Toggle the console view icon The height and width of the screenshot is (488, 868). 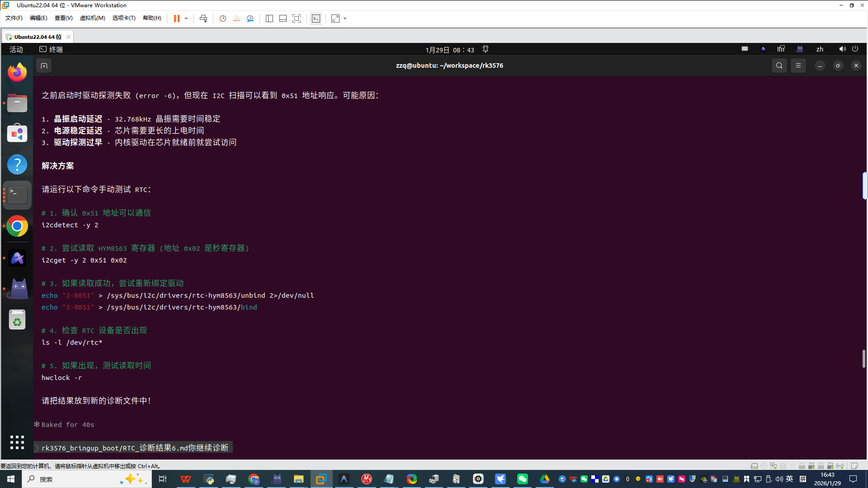coord(316,19)
